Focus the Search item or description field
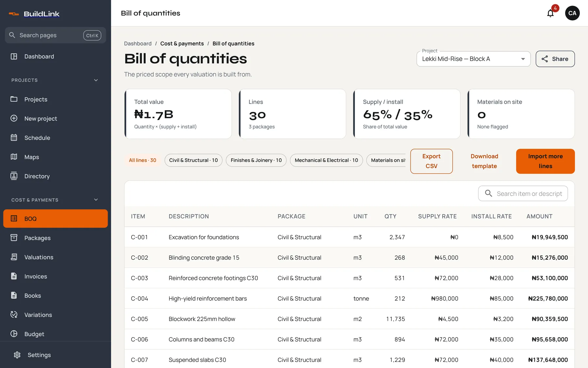 point(523,194)
